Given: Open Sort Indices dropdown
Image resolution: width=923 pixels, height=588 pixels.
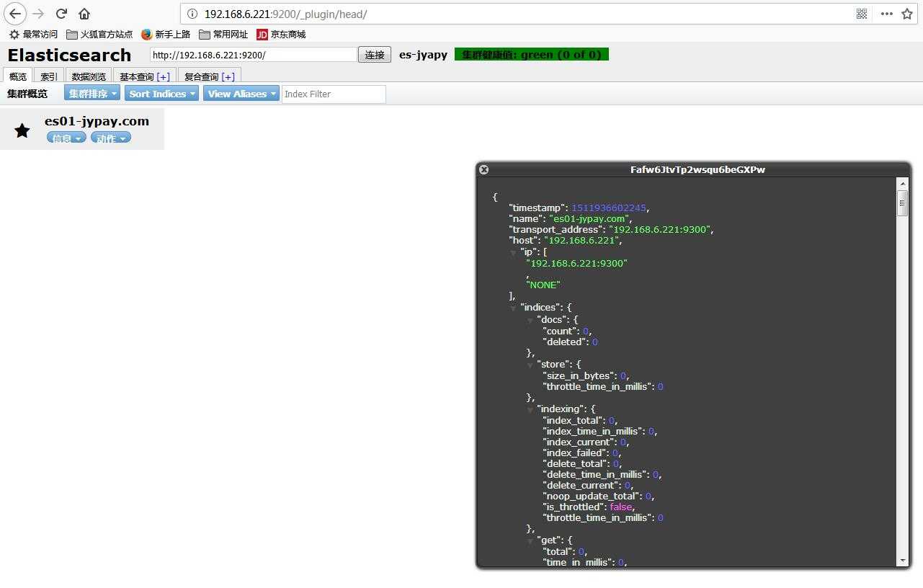Looking at the screenshot, I should coord(161,94).
